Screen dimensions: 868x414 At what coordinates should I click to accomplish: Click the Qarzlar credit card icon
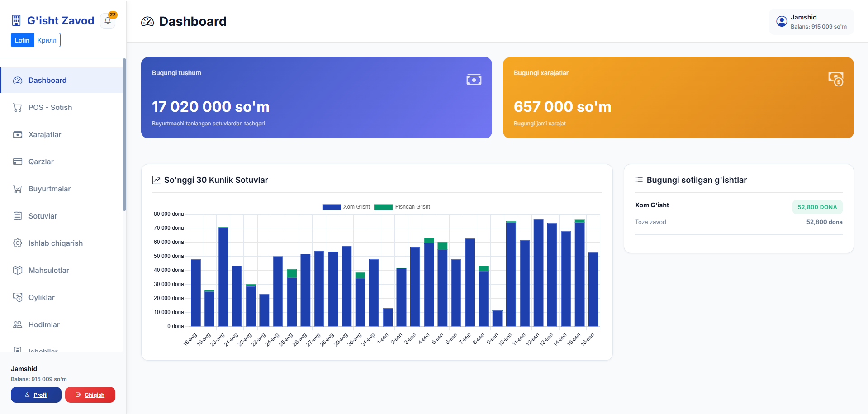click(x=18, y=162)
